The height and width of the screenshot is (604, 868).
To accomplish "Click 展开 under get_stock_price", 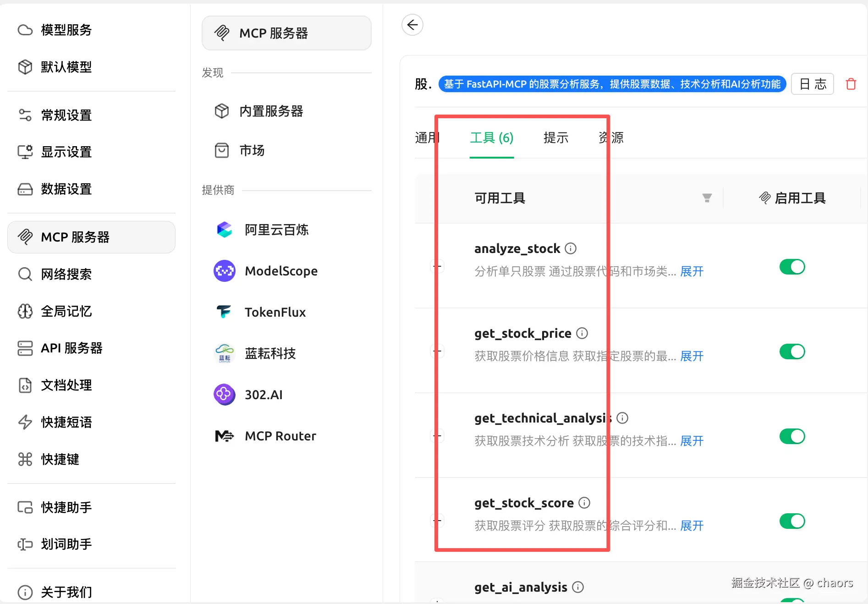I will [692, 356].
